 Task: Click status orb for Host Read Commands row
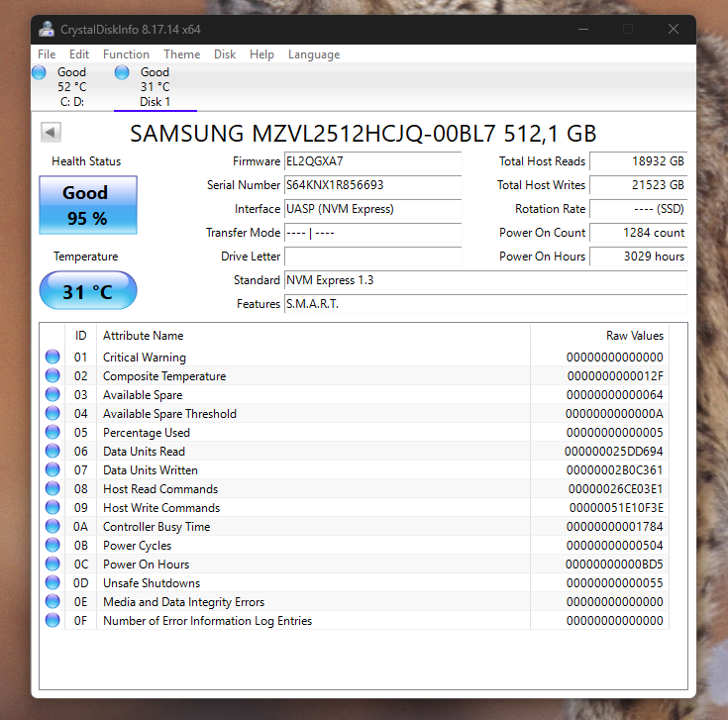pyautogui.click(x=52, y=488)
